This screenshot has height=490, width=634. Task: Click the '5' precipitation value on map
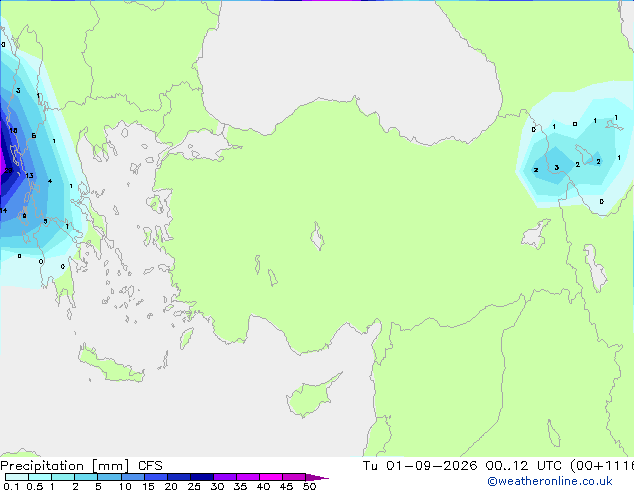click(x=45, y=221)
